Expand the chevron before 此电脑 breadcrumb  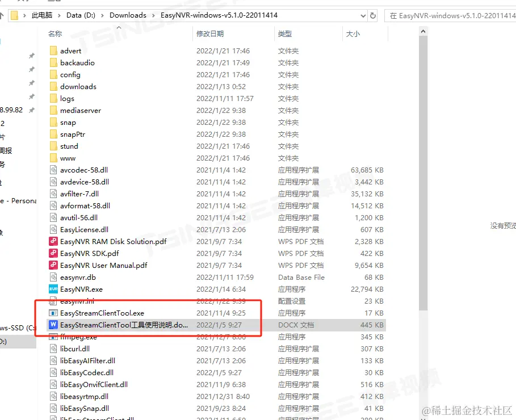click(24, 15)
